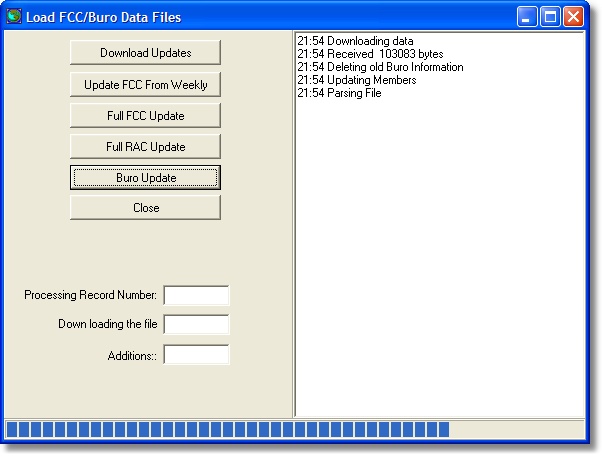The height and width of the screenshot is (456, 602).
Task: Focus the Processing Record Number field
Action: point(196,295)
